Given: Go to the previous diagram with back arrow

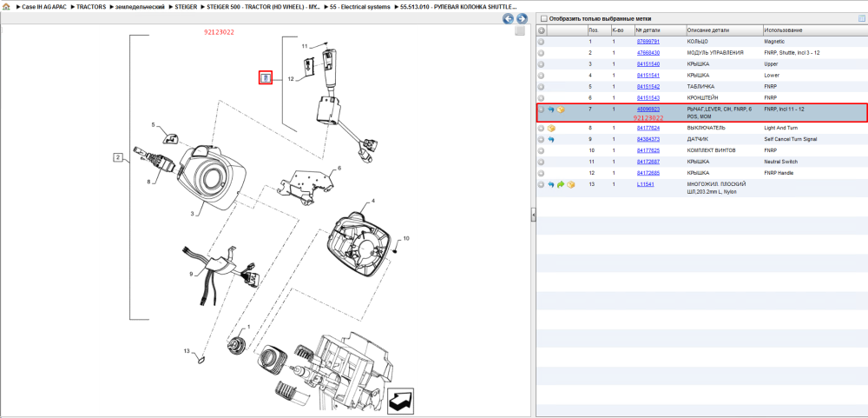Looking at the screenshot, I should 508,19.
